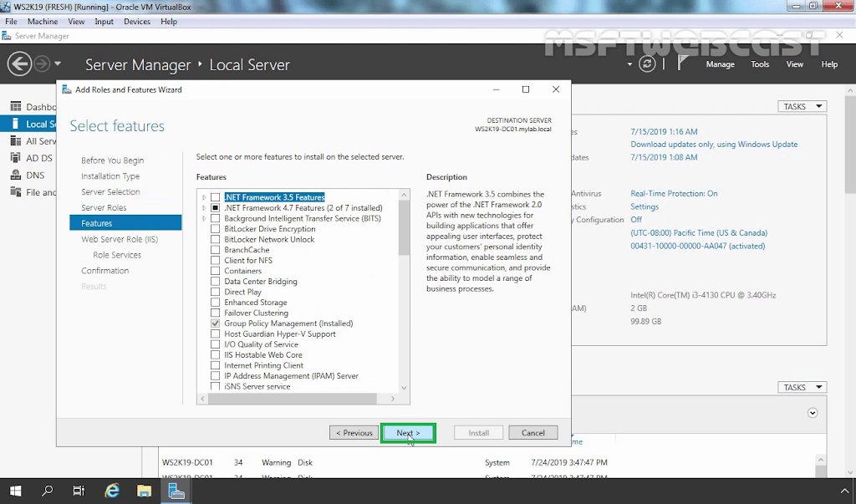
Task: Open dropdown arrow beside refresh icon
Action: (x=629, y=64)
